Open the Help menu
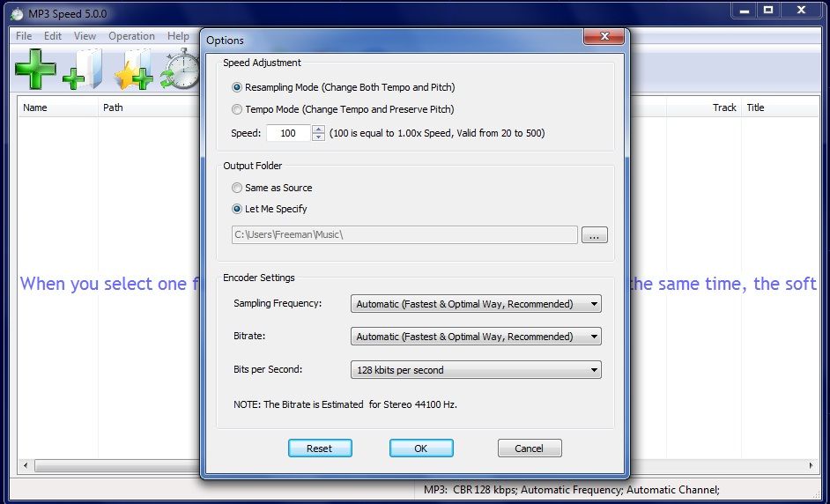830x504 pixels. (178, 36)
